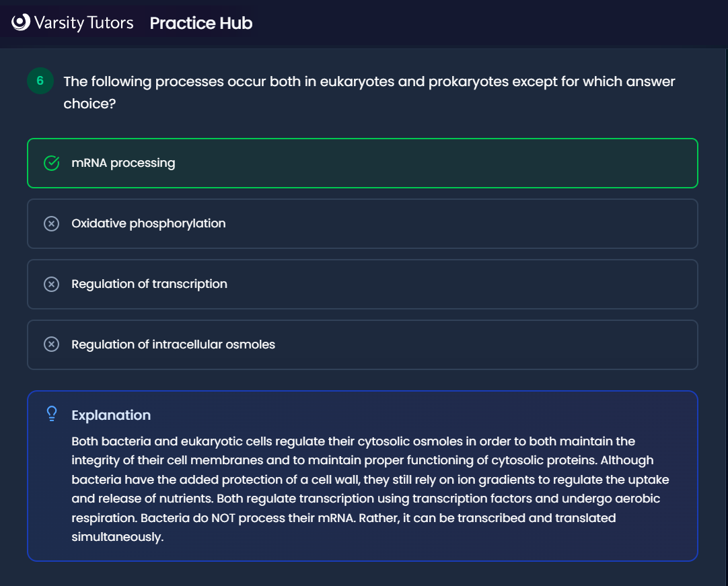
Task: Click the X icon beside Oxidative phosphorylation
Action: click(x=51, y=223)
